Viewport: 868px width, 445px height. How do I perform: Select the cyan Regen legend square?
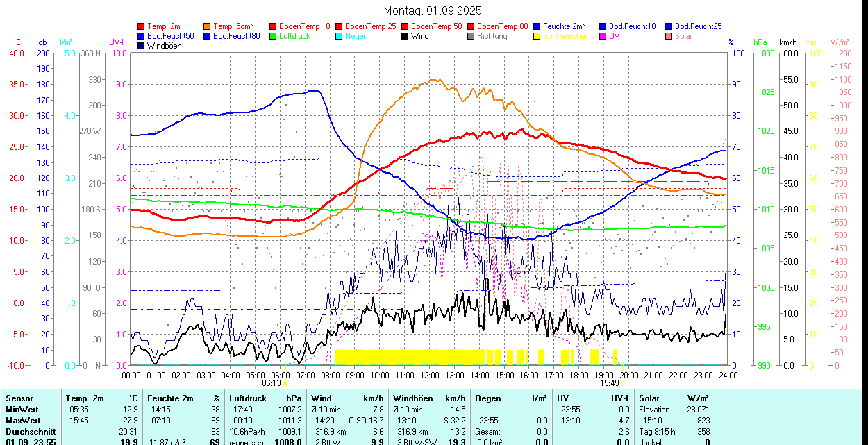click(340, 36)
